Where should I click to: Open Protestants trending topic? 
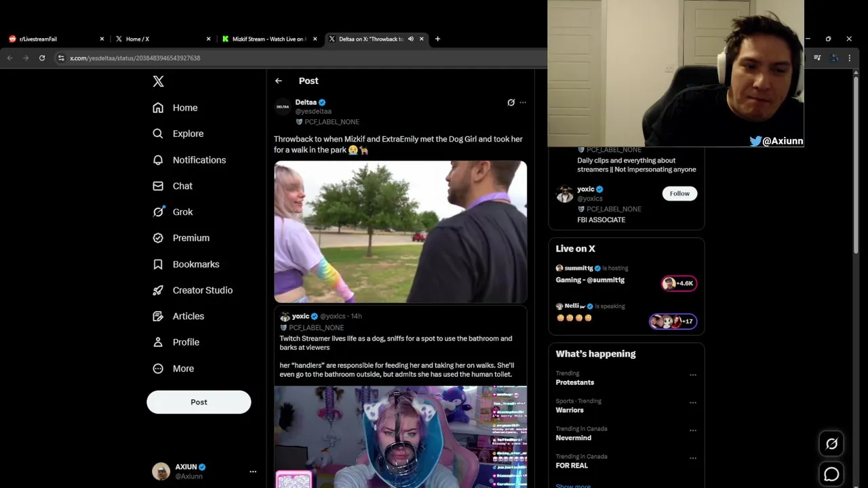tap(574, 382)
